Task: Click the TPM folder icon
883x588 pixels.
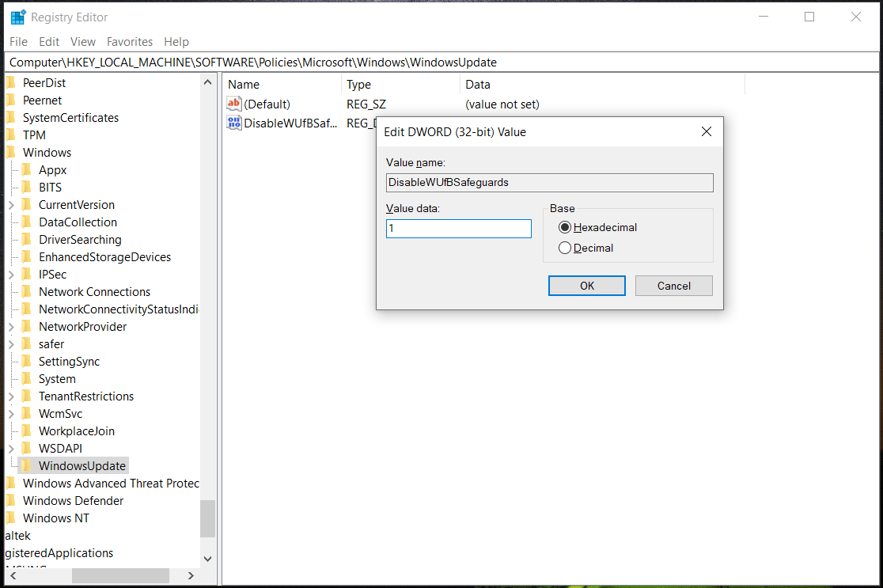Action: pos(10,135)
